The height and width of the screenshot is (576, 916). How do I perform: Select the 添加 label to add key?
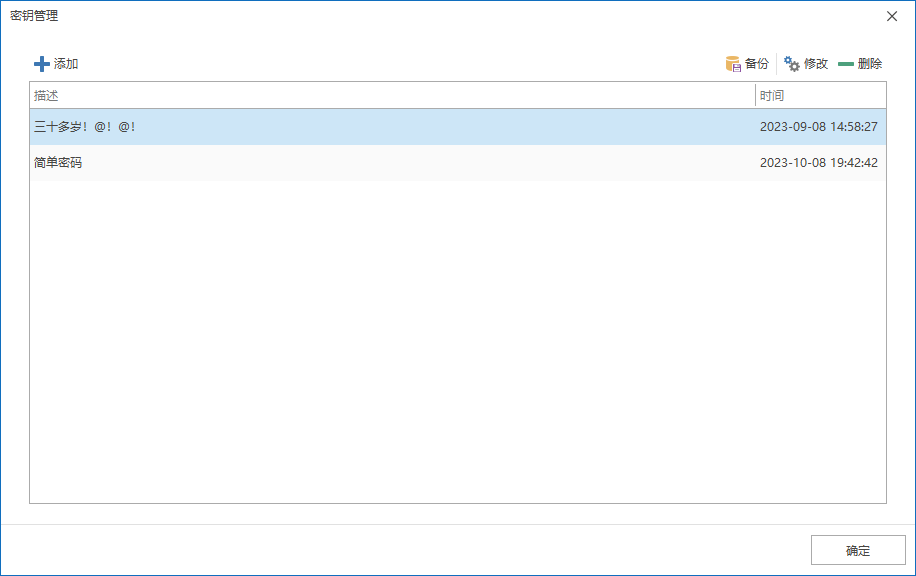(x=66, y=64)
